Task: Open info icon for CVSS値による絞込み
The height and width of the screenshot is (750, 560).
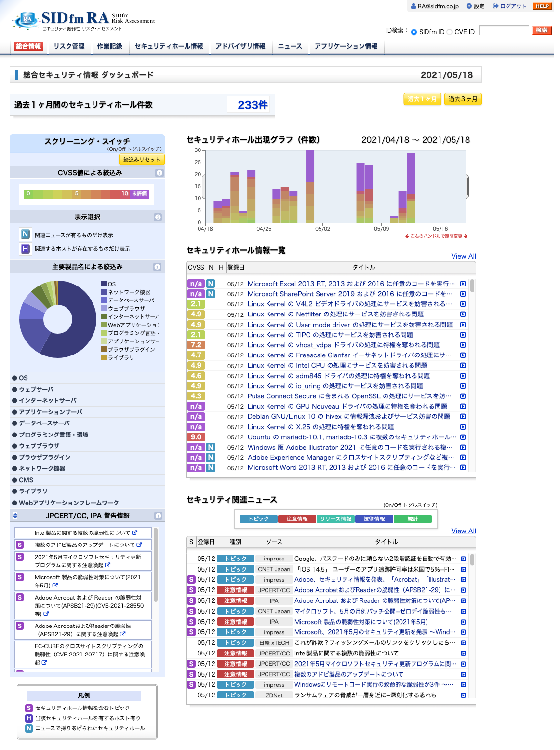Action: [x=160, y=173]
